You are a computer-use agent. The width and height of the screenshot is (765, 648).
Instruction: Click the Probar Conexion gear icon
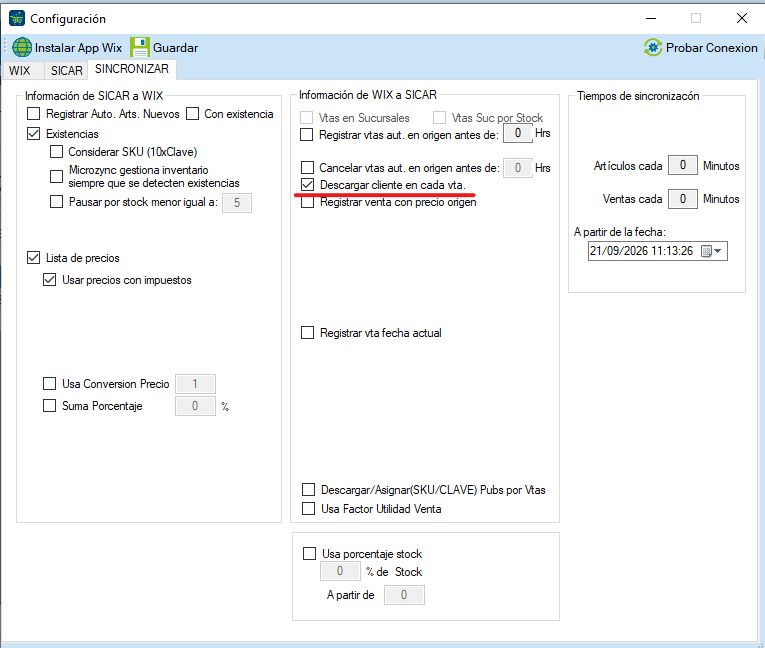point(653,47)
